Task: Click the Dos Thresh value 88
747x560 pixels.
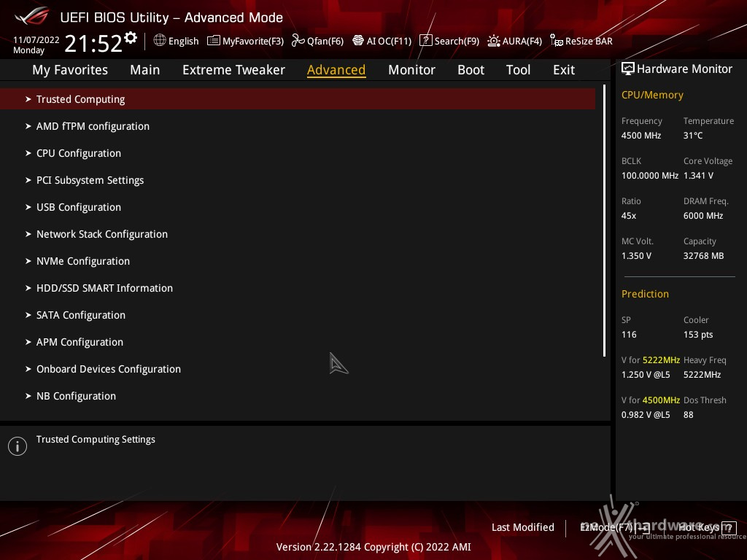Action: point(689,415)
